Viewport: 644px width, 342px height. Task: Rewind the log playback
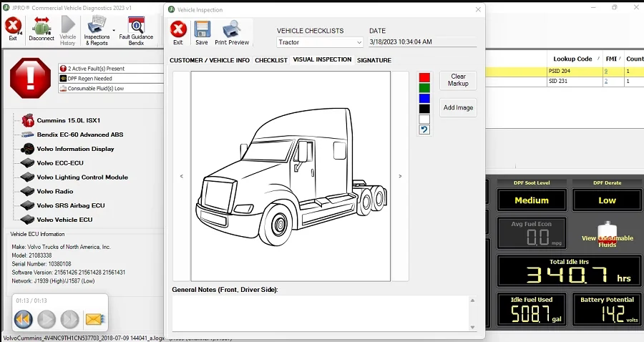click(23, 319)
